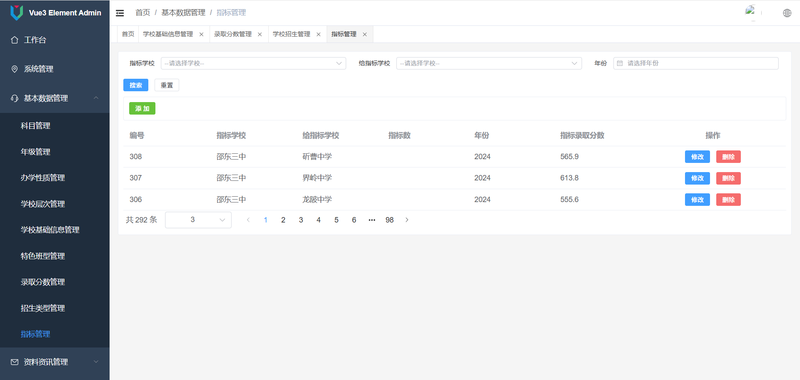800x380 pixels.
Task: Click the 界岭中学 cell
Action: point(317,178)
